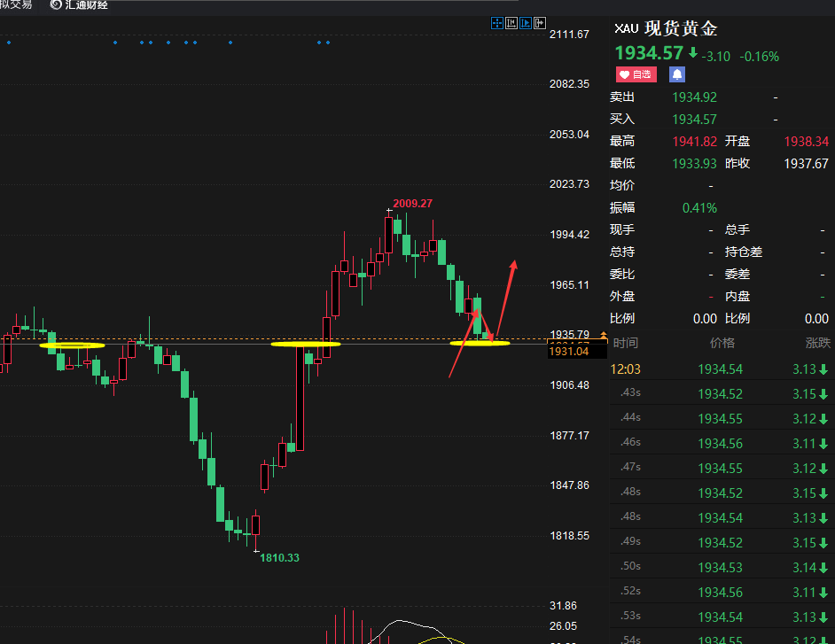Toggle the crosshair cursor icon on chart
The width and height of the screenshot is (835, 644).
[497, 23]
